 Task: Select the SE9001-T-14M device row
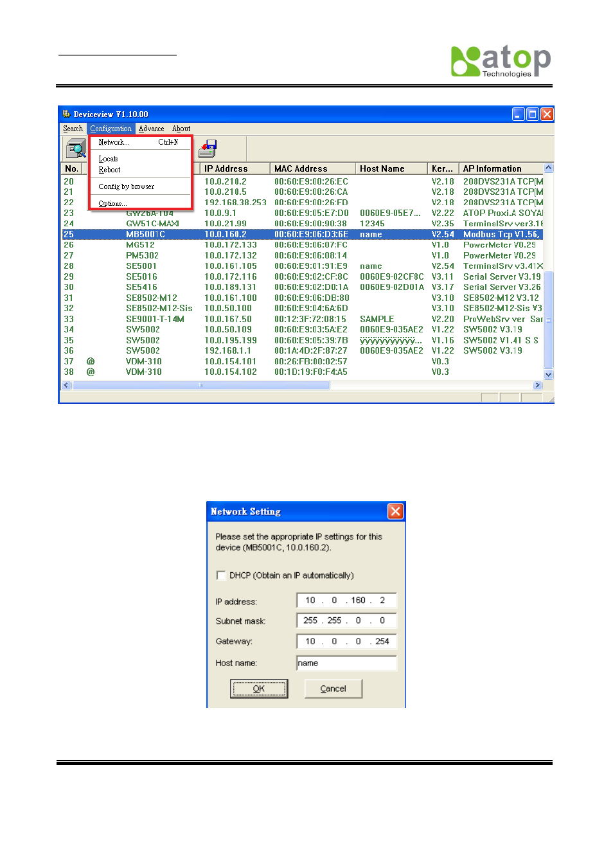[303, 319]
